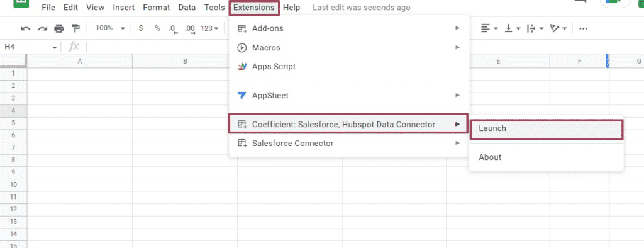
Task: Expand the cell name box dropdown
Action: click(x=54, y=48)
